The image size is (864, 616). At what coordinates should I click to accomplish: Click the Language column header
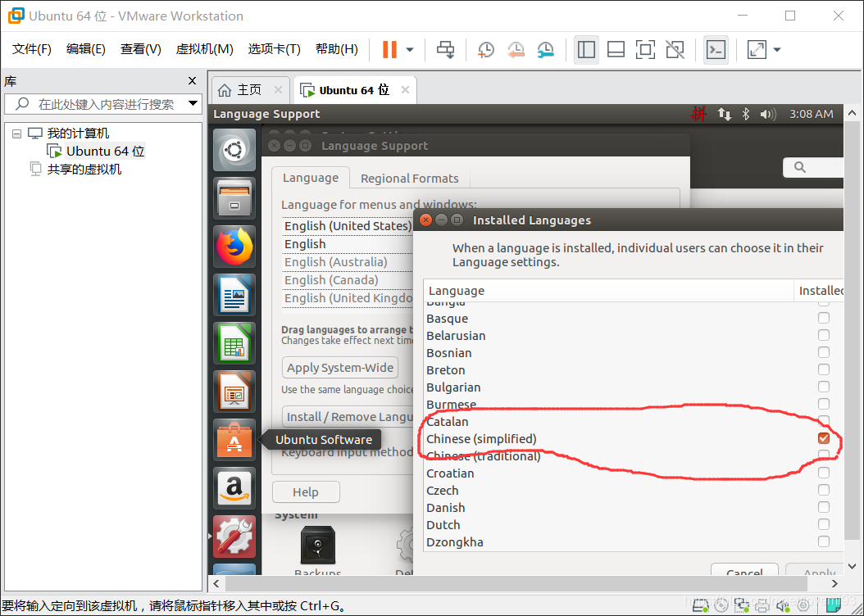[x=609, y=291]
